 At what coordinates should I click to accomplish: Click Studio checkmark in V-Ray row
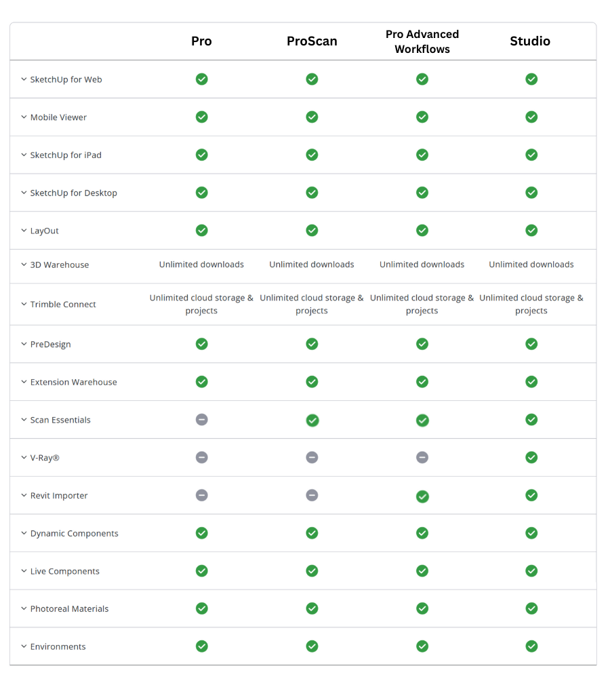pyautogui.click(x=531, y=458)
